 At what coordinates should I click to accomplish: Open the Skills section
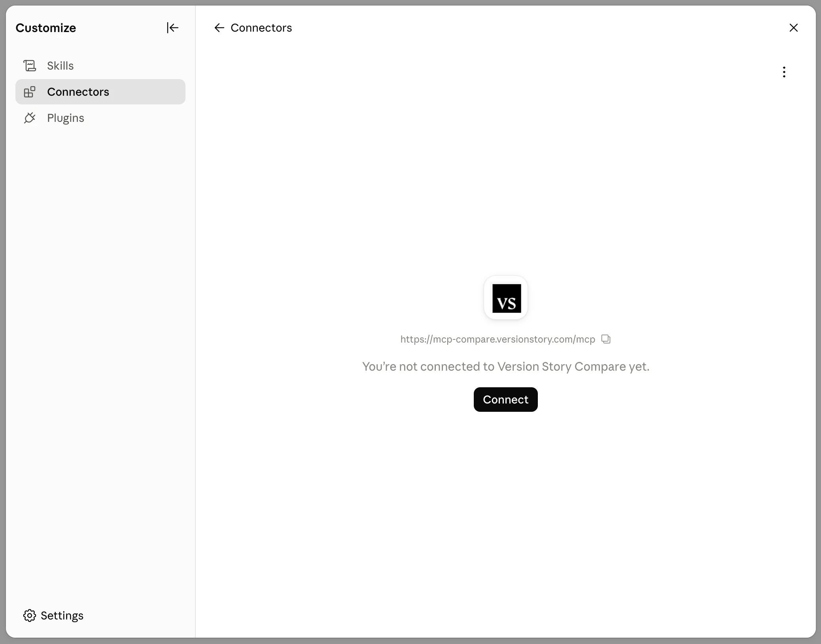(x=100, y=66)
